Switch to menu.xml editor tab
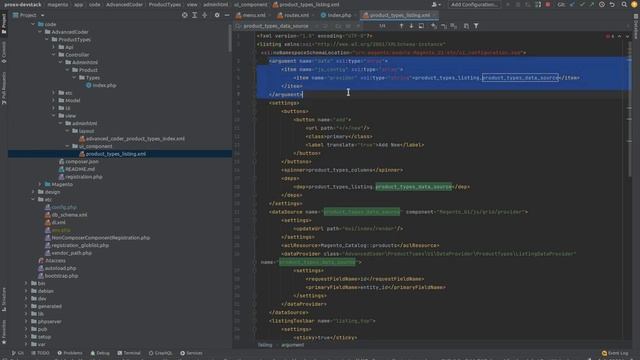Image resolution: width=640 pixels, height=360 pixels. pos(253,15)
